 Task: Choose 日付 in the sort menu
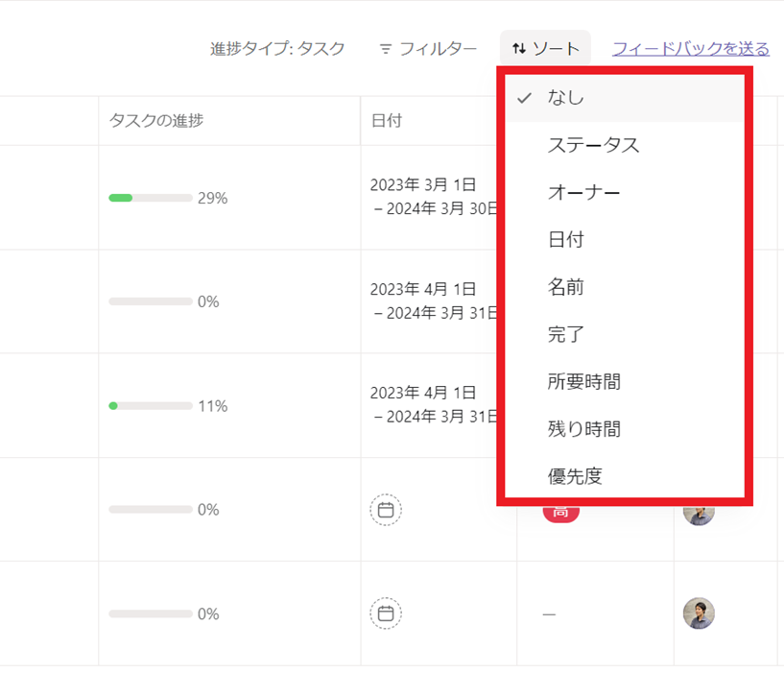tap(566, 239)
